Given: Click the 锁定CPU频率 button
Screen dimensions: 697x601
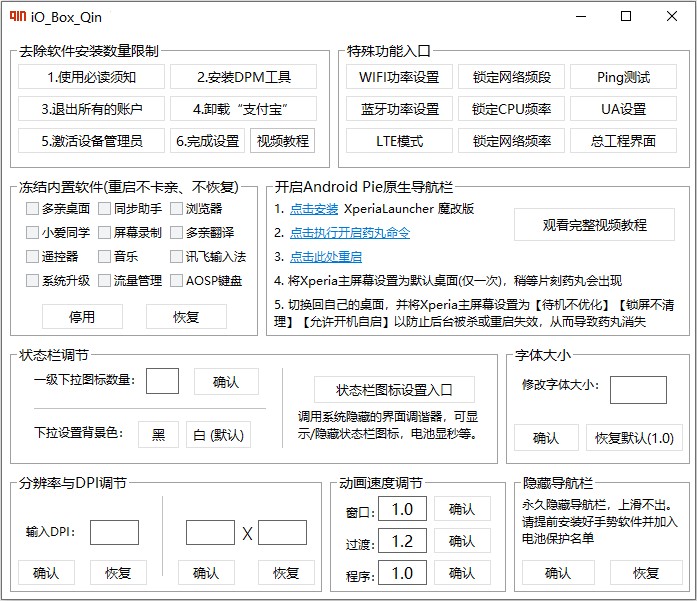Looking at the screenshot, I should (x=511, y=109).
